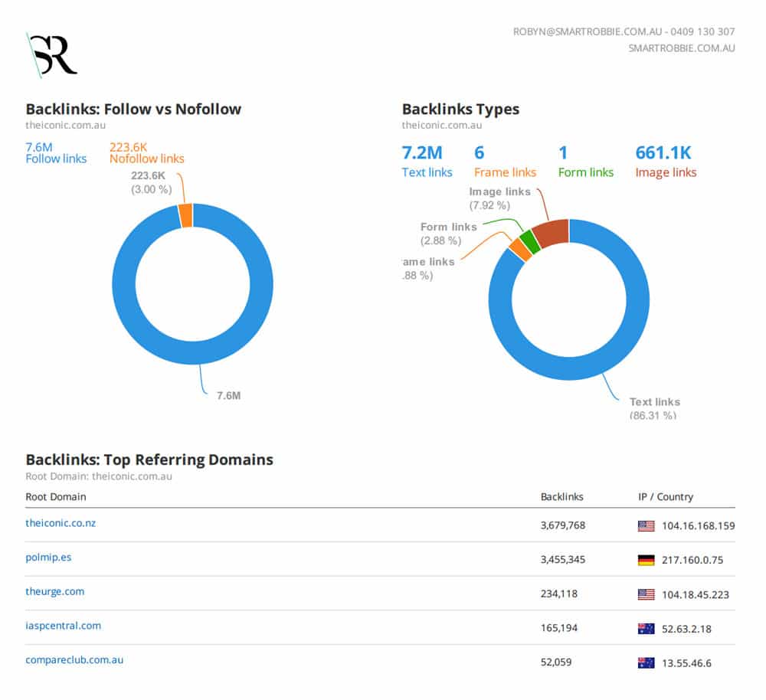Click the 223.6K (3.00 %) chart label
The width and height of the screenshot is (766, 700).
click(x=151, y=182)
